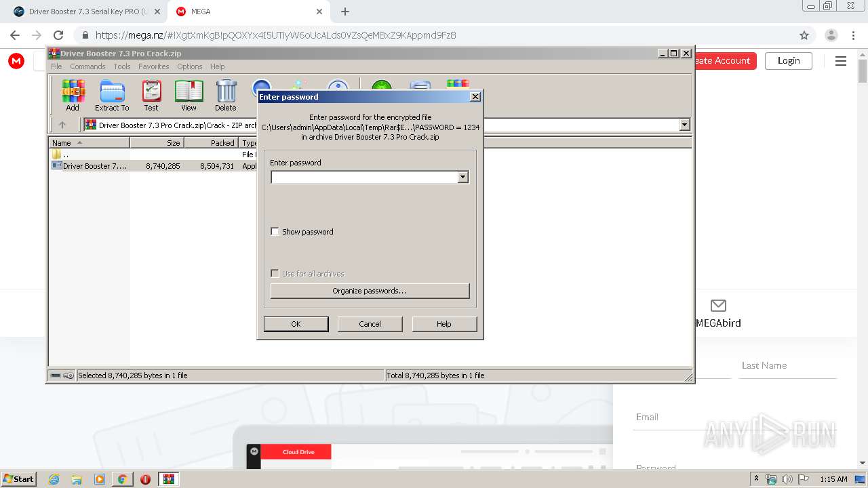868x488 pixels.
Task: Open the Options menu
Action: 190,66
